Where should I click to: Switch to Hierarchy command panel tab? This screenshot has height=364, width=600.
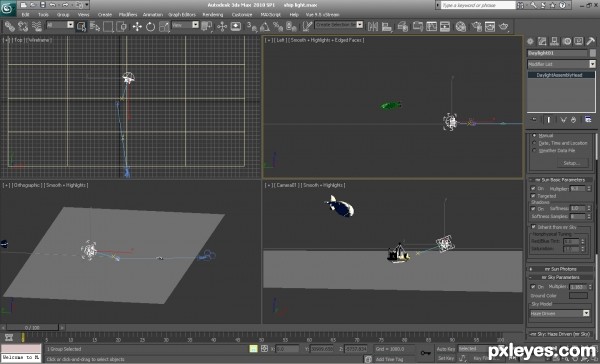pos(554,41)
